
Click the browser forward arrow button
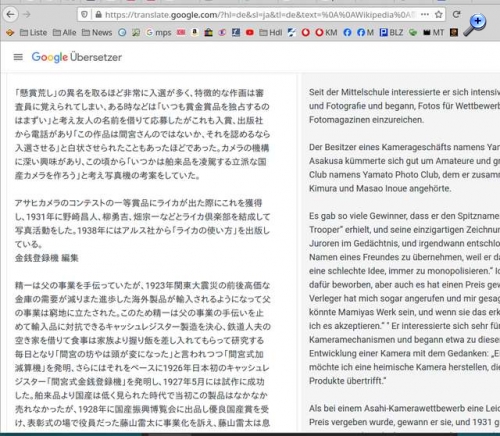[27, 14]
